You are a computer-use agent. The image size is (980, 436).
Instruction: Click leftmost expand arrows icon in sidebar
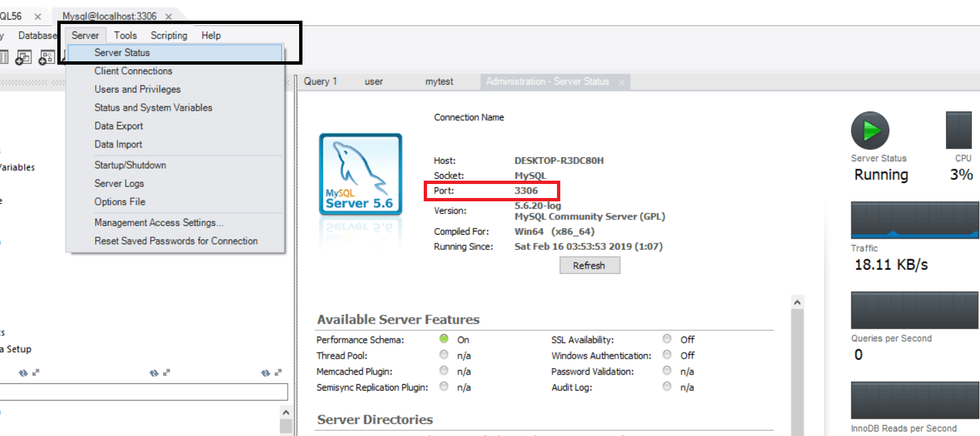click(36, 373)
